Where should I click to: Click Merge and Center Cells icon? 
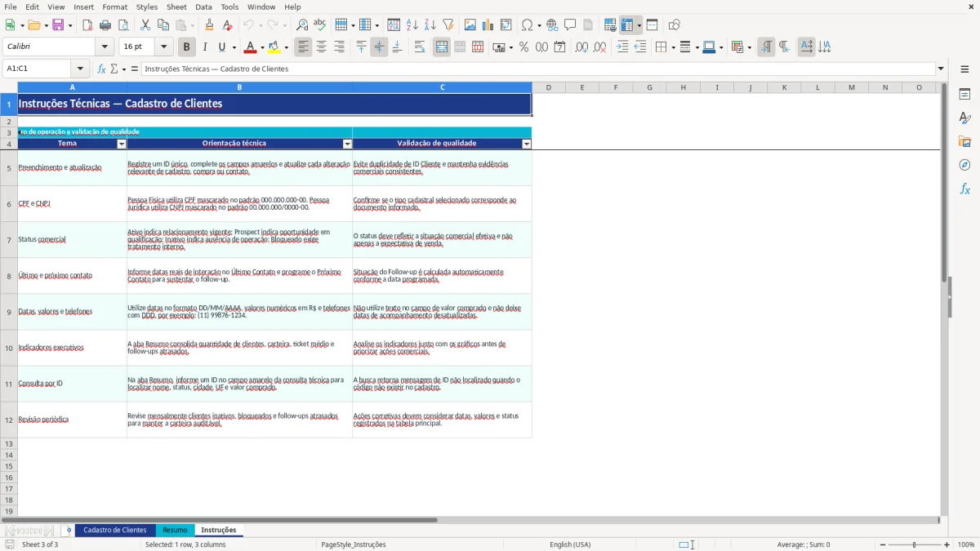pyautogui.click(x=442, y=47)
